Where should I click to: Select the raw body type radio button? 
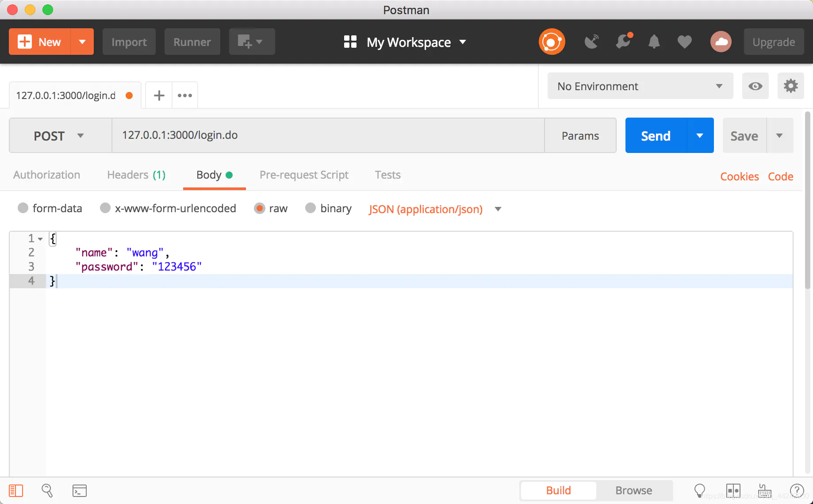[260, 208]
